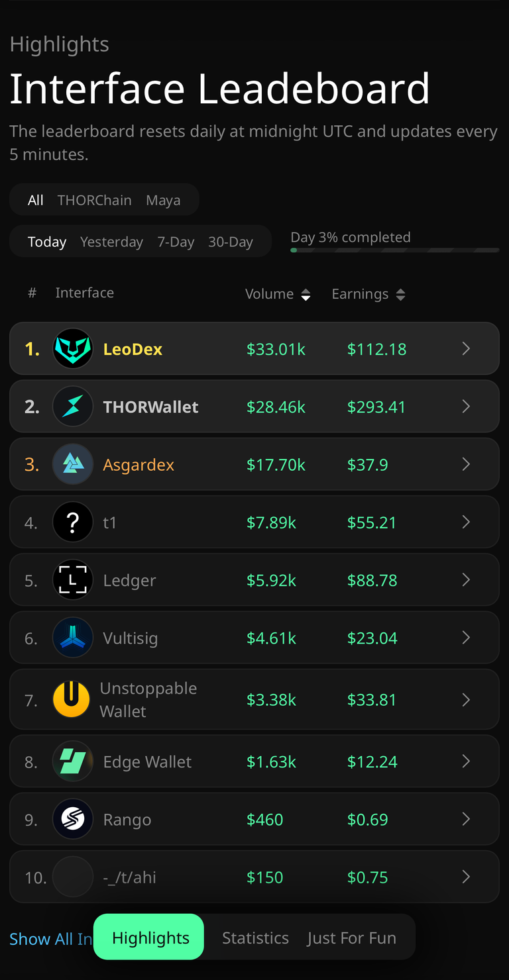Open the Statistics tab
Image resolution: width=509 pixels, height=980 pixels.
(255, 938)
